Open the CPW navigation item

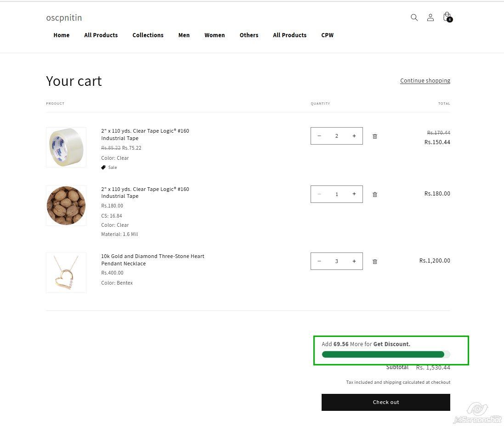point(328,35)
